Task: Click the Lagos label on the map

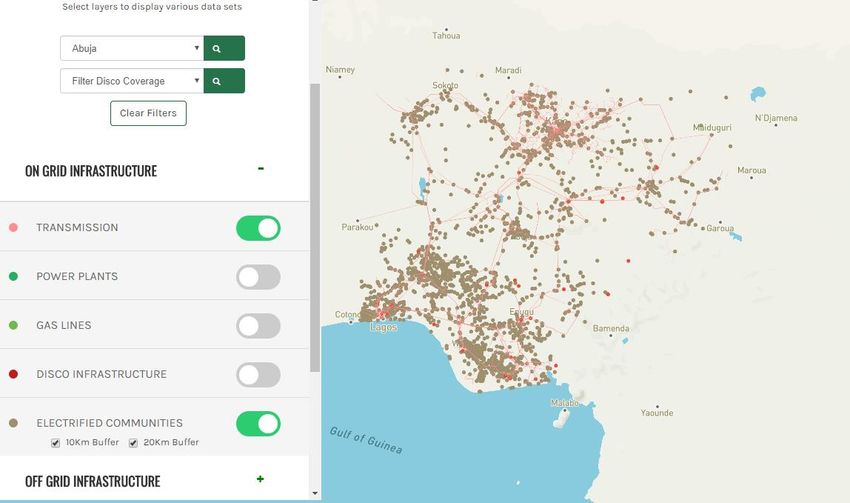Action: tap(383, 327)
